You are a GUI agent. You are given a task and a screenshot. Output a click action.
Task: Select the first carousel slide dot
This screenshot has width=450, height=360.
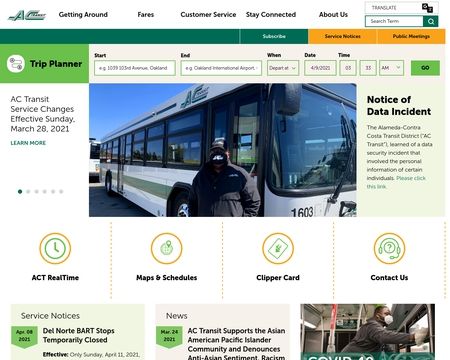[x=20, y=192]
